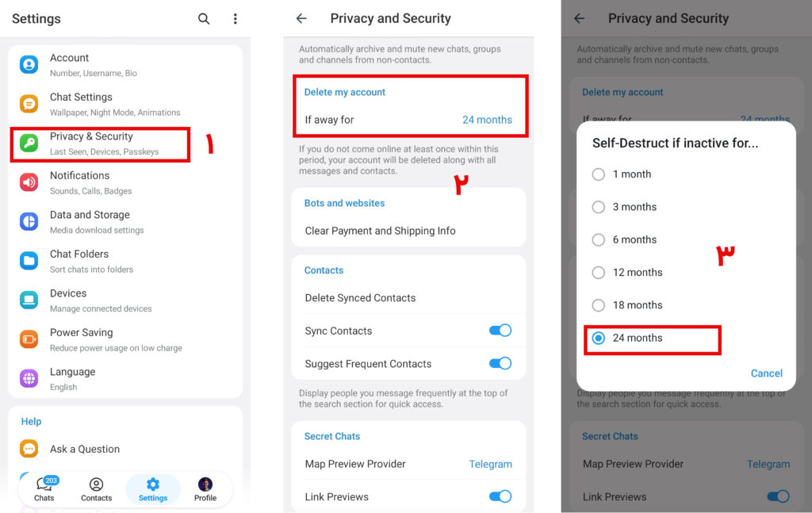Change Map Preview Provider from Telegram

[490, 464]
